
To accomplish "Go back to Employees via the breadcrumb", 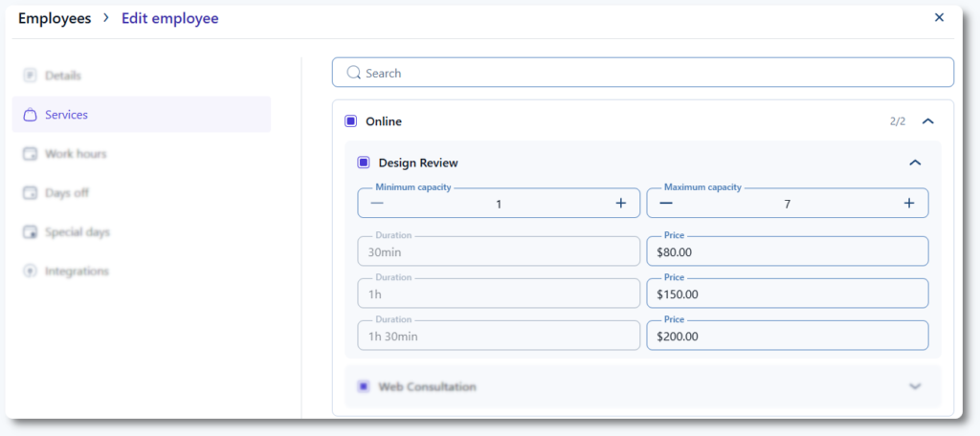I will click(x=55, y=18).
